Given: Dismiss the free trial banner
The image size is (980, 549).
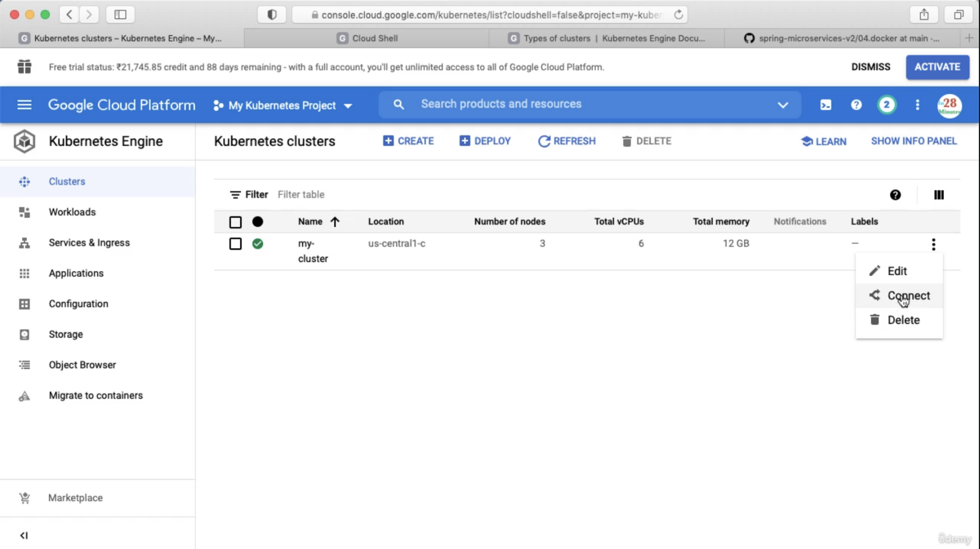Looking at the screenshot, I should pyautogui.click(x=871, y=67).
